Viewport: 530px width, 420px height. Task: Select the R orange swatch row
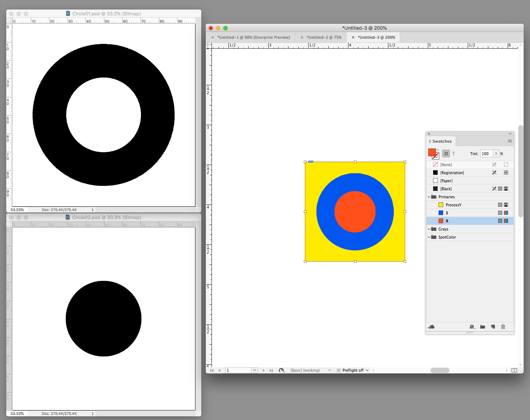[x=470, y=221]
